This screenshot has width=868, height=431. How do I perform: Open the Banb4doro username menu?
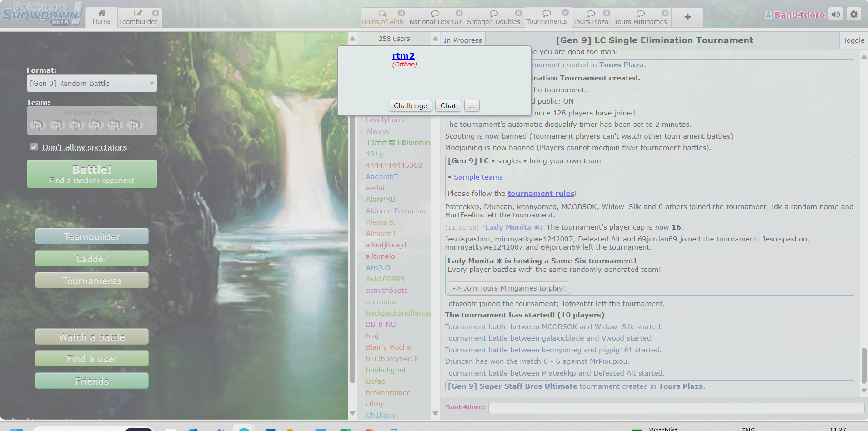point(795,15)
